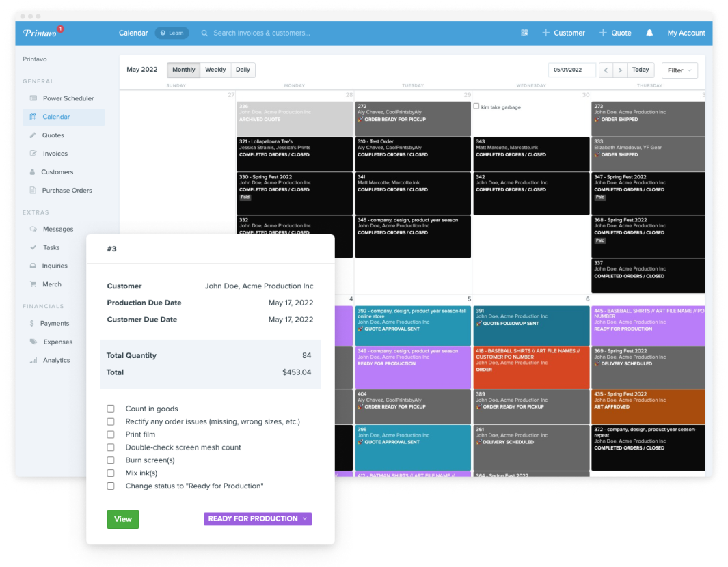Click the Customers person icon
This screenshot has width=728, height=567.
[x=33, y=171]
